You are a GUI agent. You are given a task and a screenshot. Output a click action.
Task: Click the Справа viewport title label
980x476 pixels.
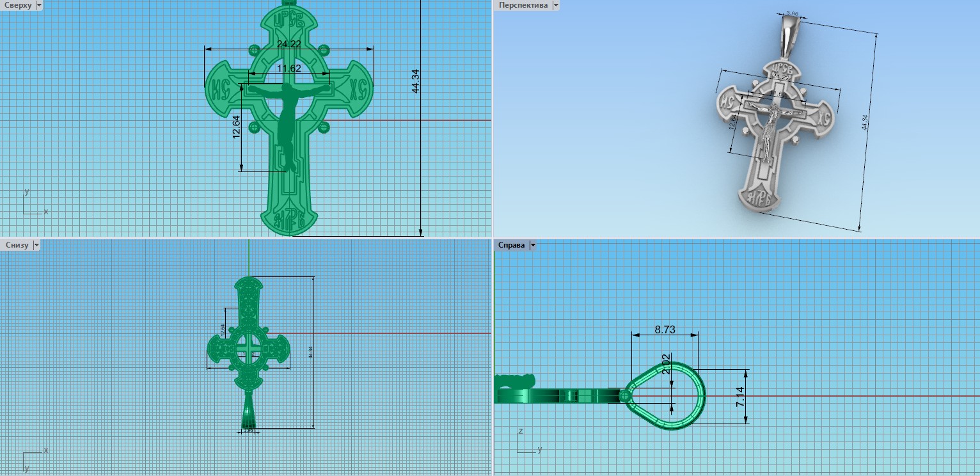click(x=511, y=245)
